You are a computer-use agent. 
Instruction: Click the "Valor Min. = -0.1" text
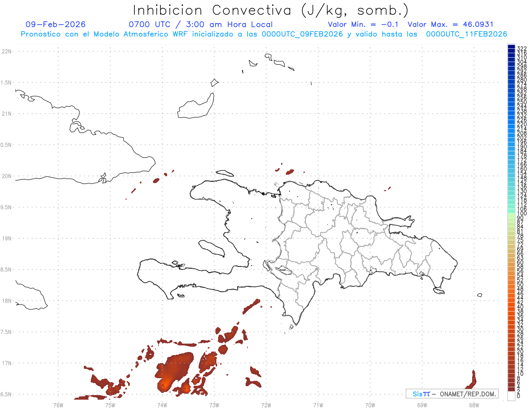[x=363, y=24]
